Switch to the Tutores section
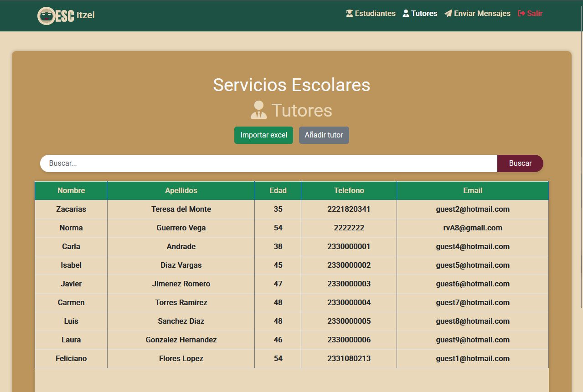The image size is (583, 392). coord(423,13)
